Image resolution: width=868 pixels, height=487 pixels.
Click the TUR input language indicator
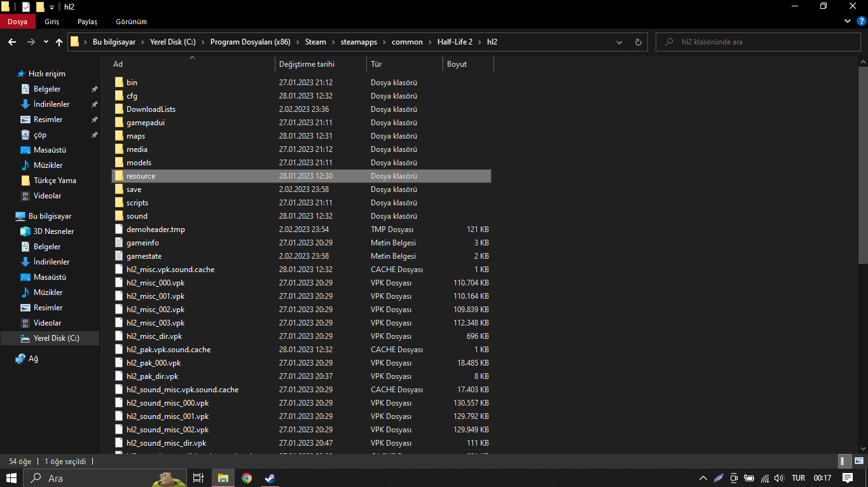coord(798,478)
